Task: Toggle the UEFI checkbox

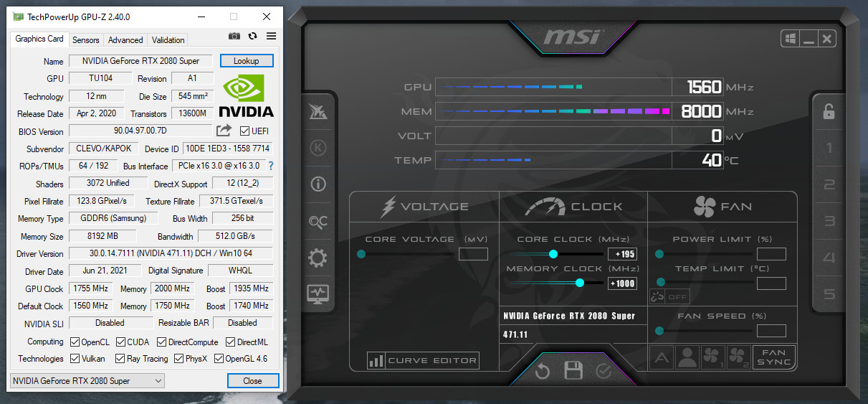Action: 245,131
